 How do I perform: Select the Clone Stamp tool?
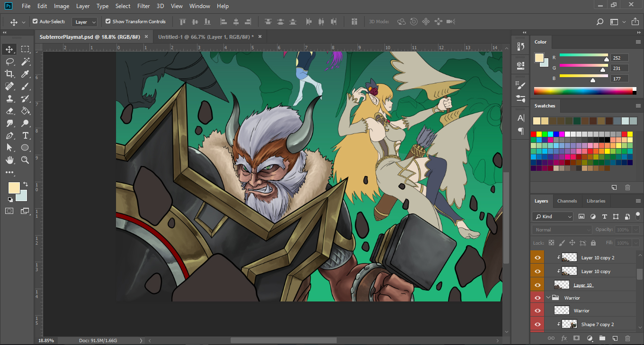point(9,98)
